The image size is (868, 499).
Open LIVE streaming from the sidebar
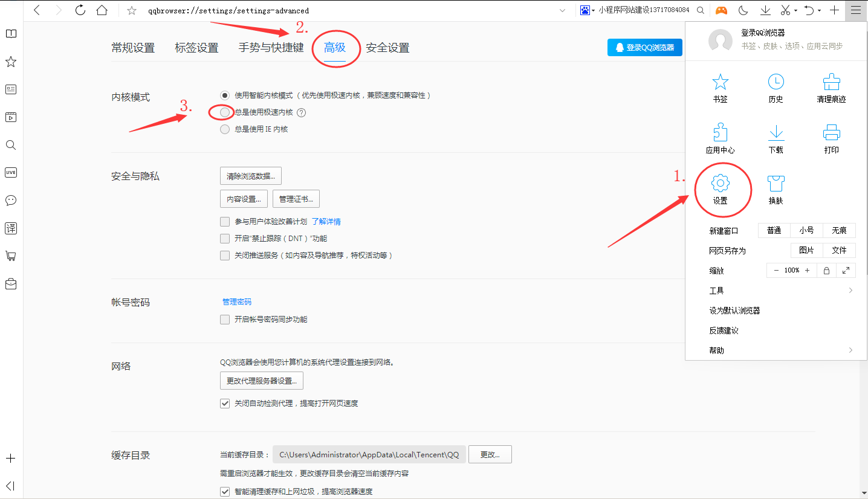click(10, 172)
